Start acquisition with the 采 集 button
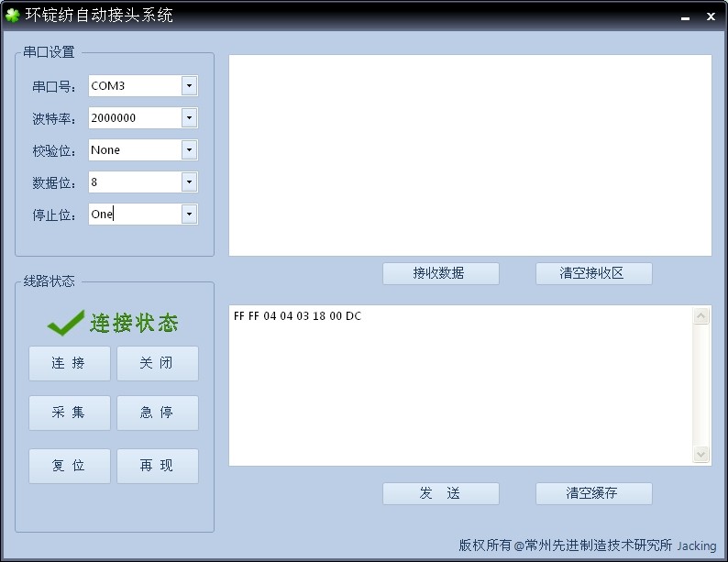Image resolution: width=728 pixels, height=562 pixels. [x=70, y=413]
